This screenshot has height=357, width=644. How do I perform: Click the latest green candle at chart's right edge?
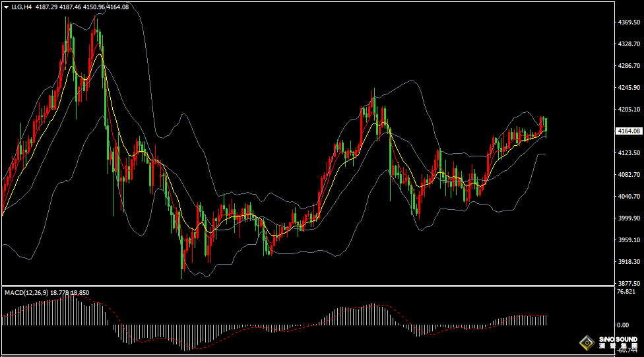click(x=546, y=125)
